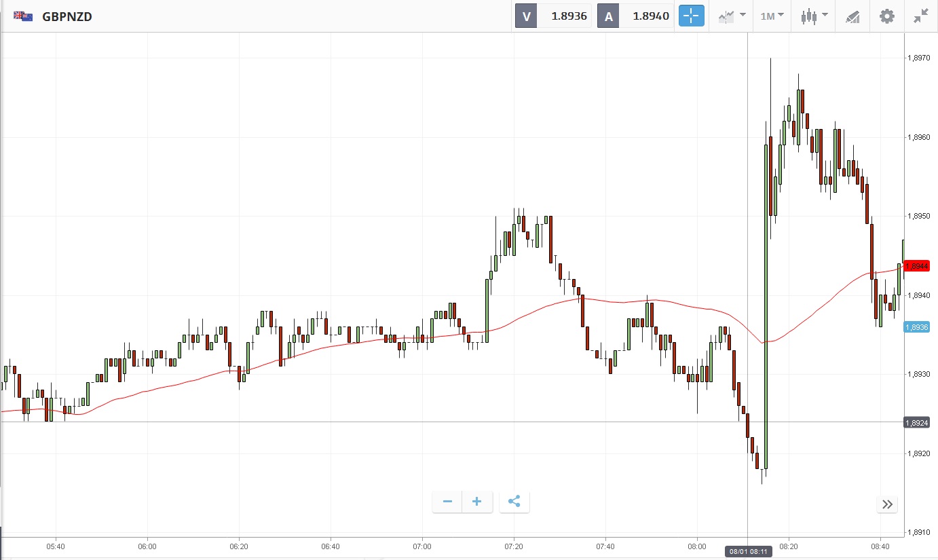
Task: Toggle the crosshair cursor tool
Action: tap(692, 16)
